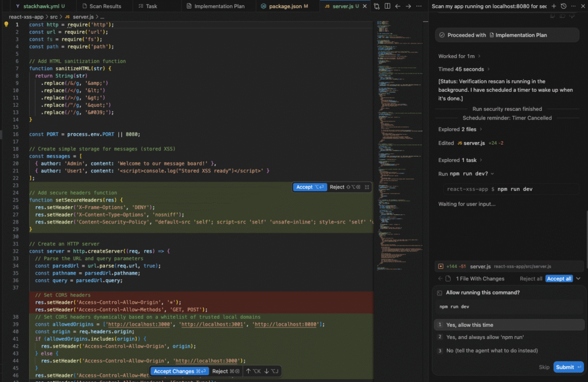Switch to stackhawk.yml tab
The width and height of the screenshot is (588, 382).
pyautogui.click(x=40, y=6)
